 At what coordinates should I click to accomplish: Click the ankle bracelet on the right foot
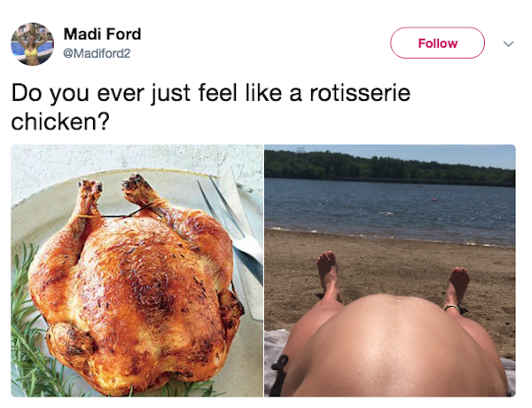452,308
